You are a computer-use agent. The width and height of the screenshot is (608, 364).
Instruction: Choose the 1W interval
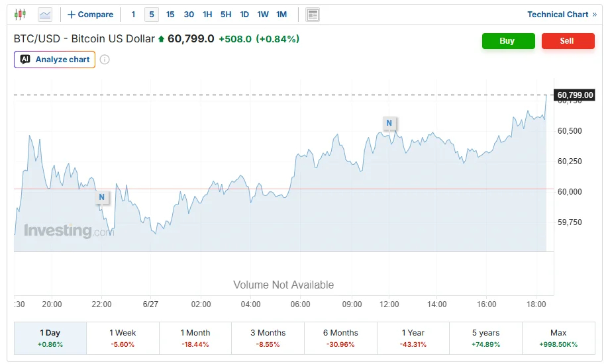pyautogui.click(x=263, y=15)
